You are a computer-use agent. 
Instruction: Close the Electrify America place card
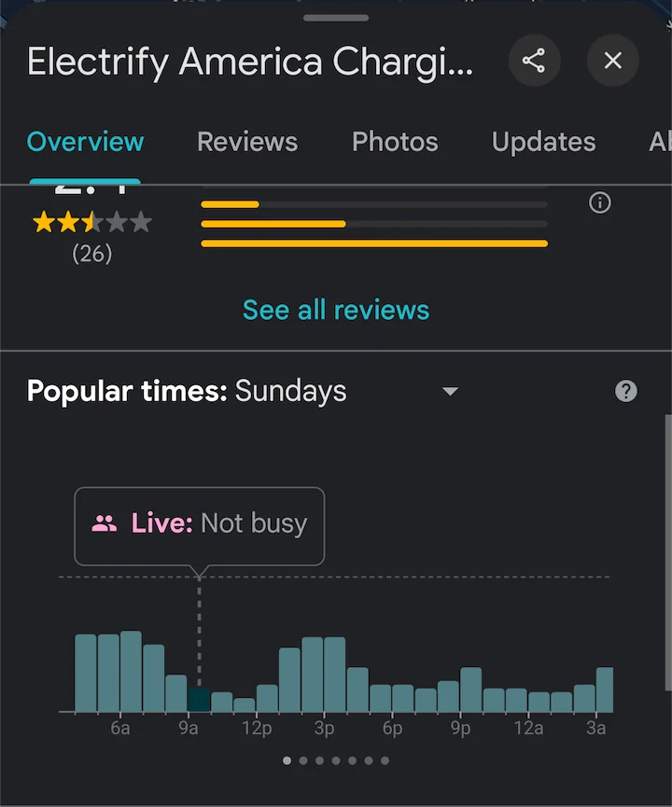click(613, 61)
